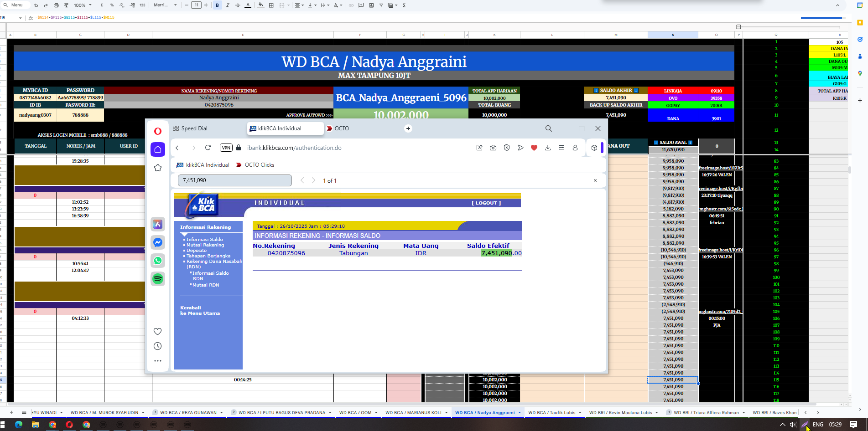Open the text color picker
This screenshot has width=868, height=431.
click(x=248, y=5)
